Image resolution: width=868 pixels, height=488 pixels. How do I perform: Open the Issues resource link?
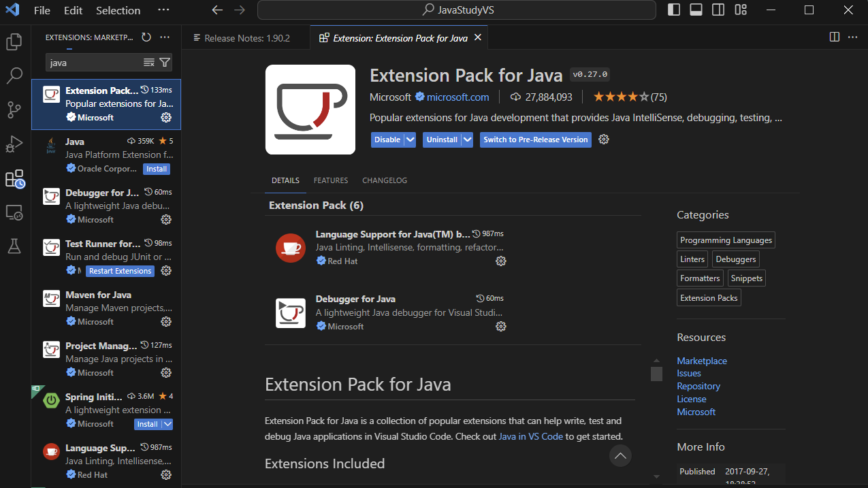pos(689,374)
